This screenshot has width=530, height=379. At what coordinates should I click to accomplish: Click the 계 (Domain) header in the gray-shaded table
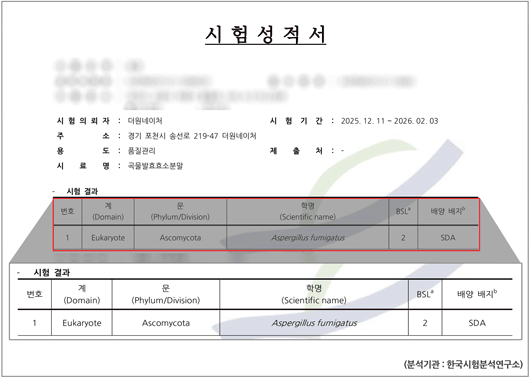point(108,211)
